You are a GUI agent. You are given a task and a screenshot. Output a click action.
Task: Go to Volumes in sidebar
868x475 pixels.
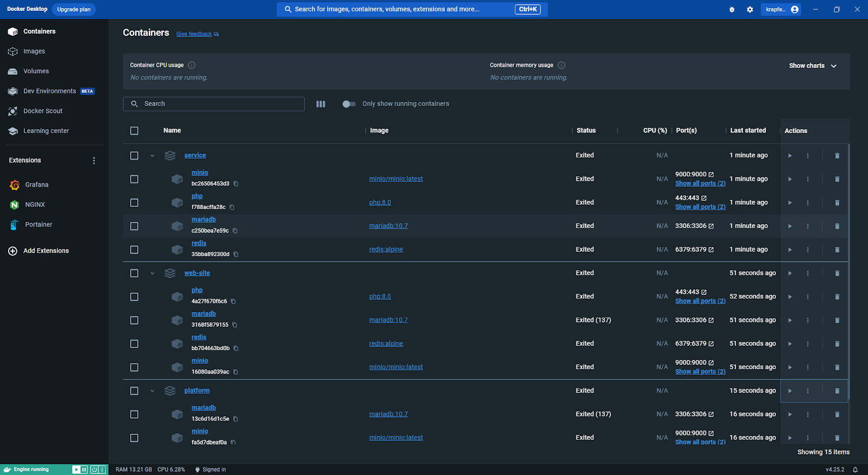pyautogui.click(x=36, y=71)
